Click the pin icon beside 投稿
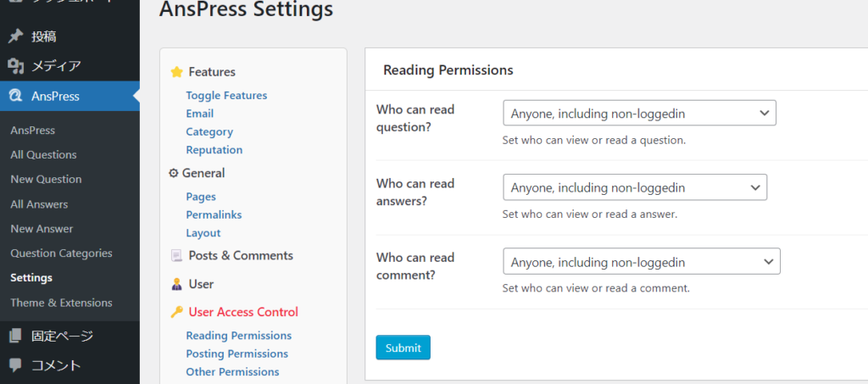Screen dimensions: 868x384 point(15,36)
